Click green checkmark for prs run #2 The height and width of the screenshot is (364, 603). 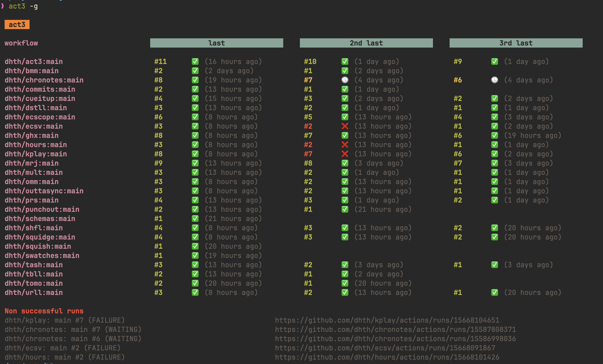495,200
